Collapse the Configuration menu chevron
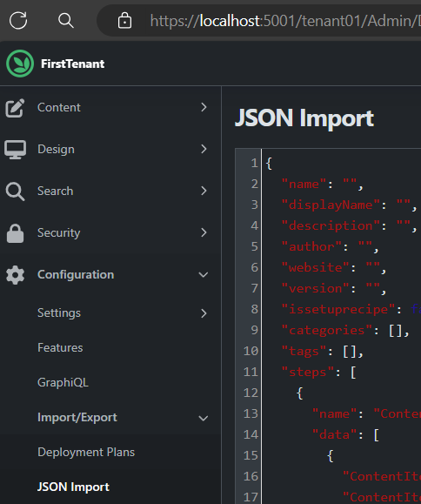 click(204, 275)
